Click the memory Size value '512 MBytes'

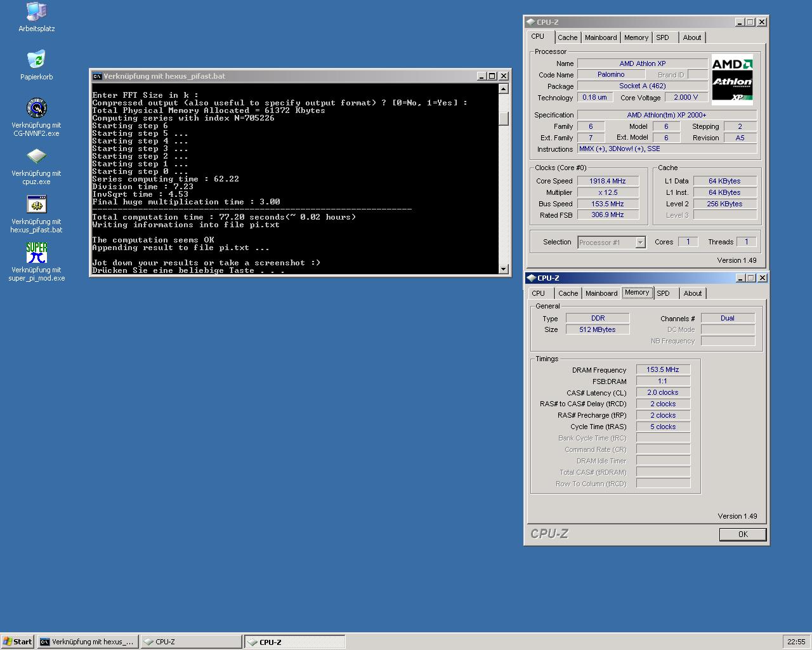pos(598,330)
